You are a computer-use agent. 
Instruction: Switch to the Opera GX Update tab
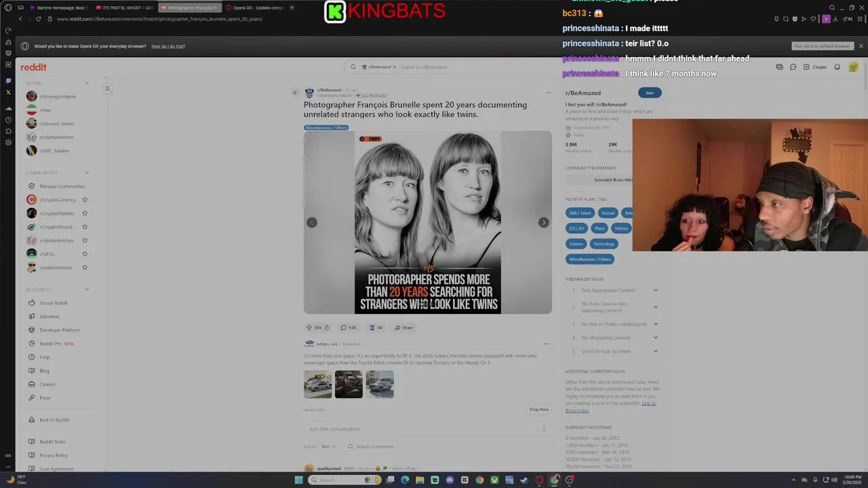[x=254, y=7]
